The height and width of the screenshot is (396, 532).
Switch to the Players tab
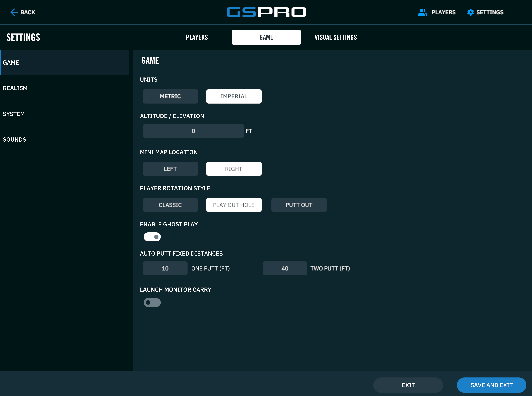[x=197, y=37]
